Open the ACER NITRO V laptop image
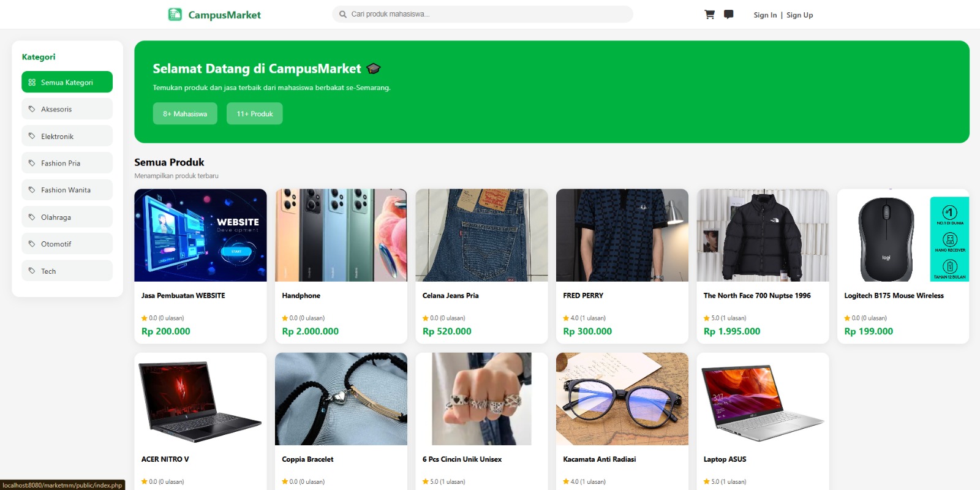Image resolution: width=980 pixels, height=490 pixels. pos(200,399)
